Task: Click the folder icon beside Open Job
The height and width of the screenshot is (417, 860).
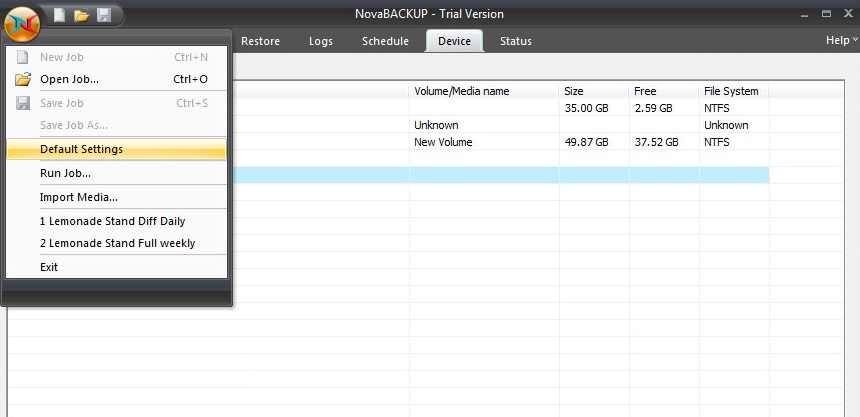Action: point(23,79)
